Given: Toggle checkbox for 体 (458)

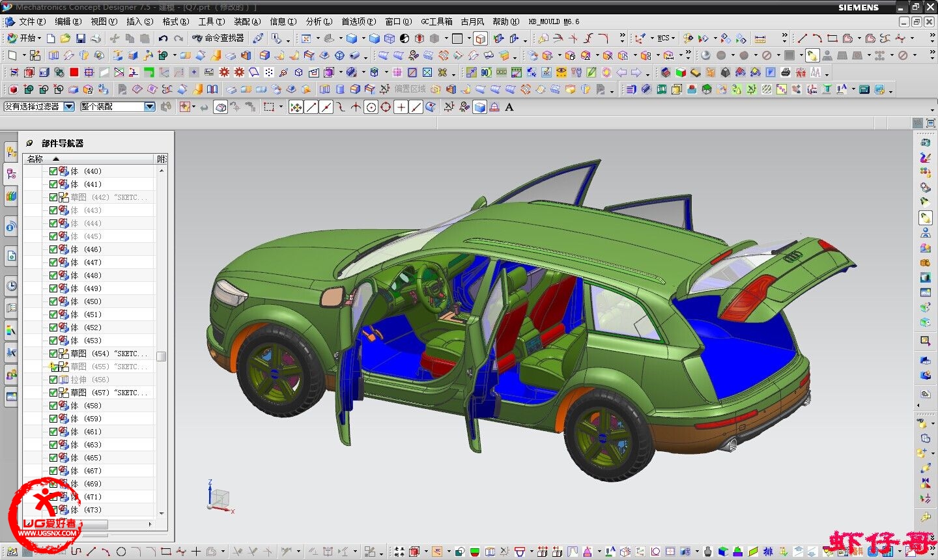Looking at the screenshot, I should coord(53,406).
